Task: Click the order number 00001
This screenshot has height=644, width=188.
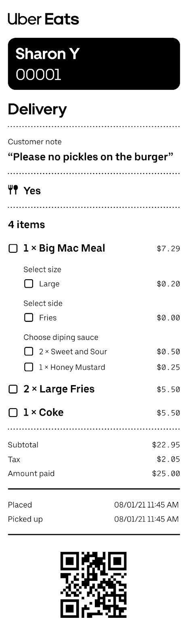Action: click(x=38, y=75)
